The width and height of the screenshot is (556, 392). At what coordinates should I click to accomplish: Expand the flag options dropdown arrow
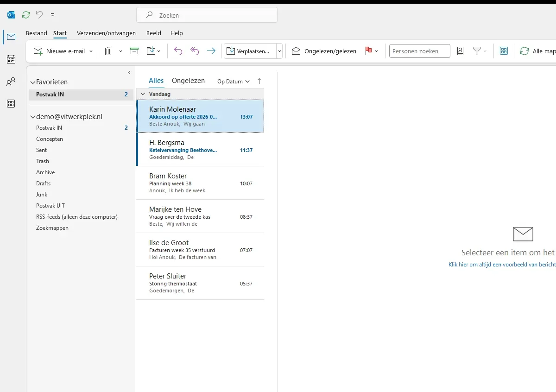[376, 51]
